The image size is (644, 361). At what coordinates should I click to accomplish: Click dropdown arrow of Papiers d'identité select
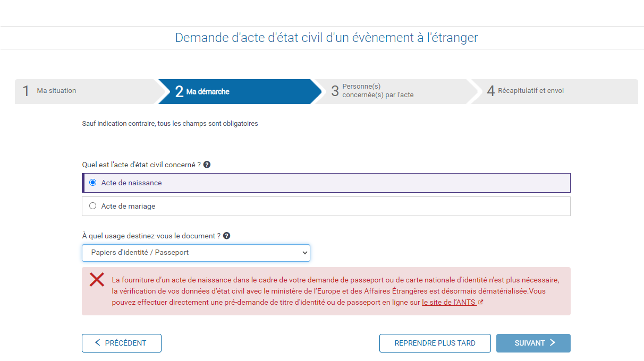point(304,253)
